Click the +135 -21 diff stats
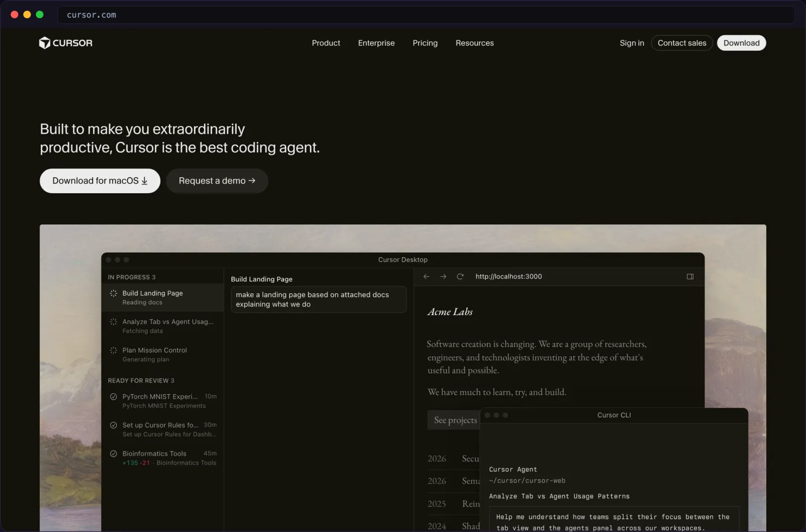 (x=136, y=463)
